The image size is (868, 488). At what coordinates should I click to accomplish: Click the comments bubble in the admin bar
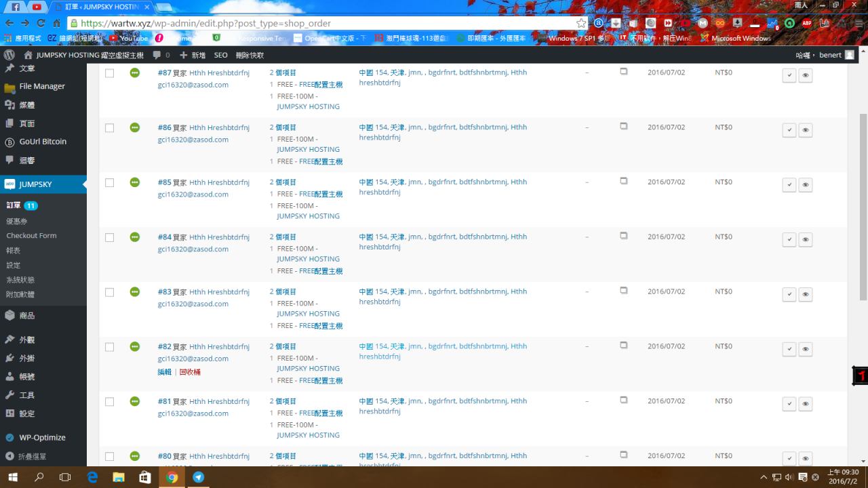(161, 55)
